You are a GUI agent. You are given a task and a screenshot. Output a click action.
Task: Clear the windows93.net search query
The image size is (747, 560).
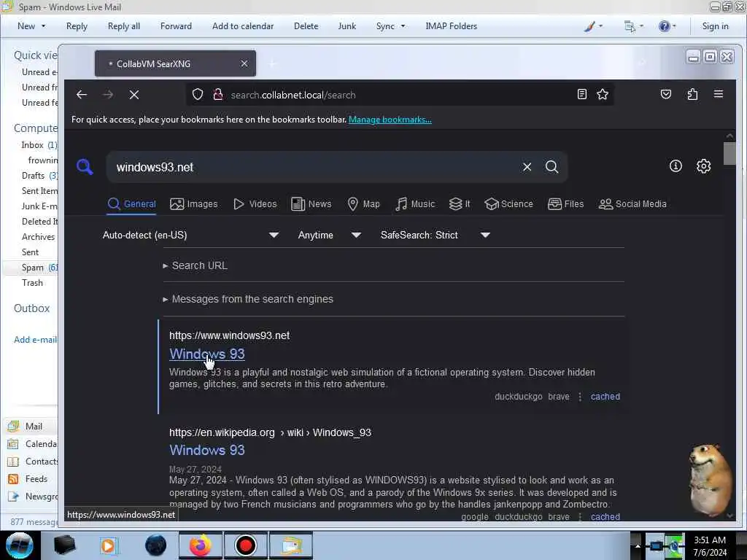click(x=527, y=167)
